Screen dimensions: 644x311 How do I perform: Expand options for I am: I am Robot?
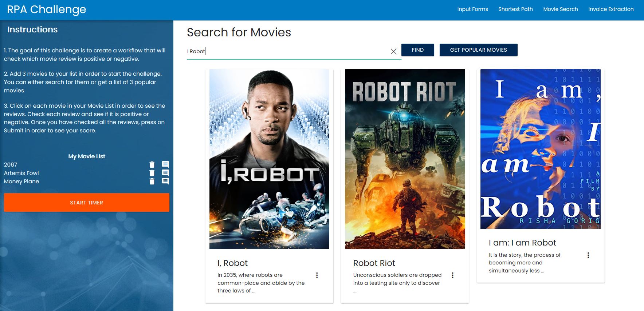[588, 255]
